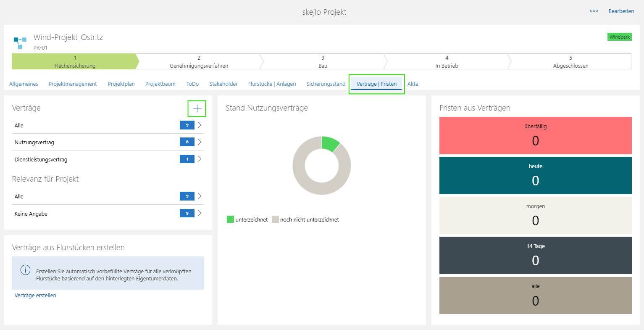
Task: Add a new contract with plus icon
Action: click(197, 109)
